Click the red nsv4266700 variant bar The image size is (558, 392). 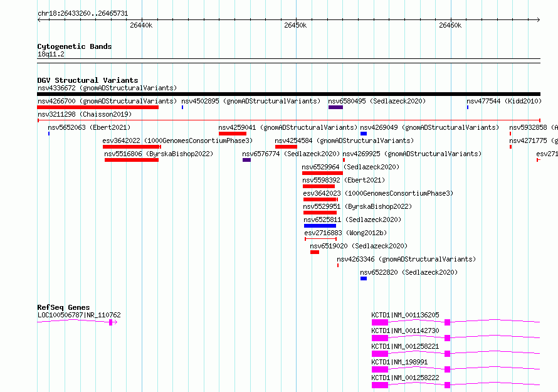(x=98, y=107)
